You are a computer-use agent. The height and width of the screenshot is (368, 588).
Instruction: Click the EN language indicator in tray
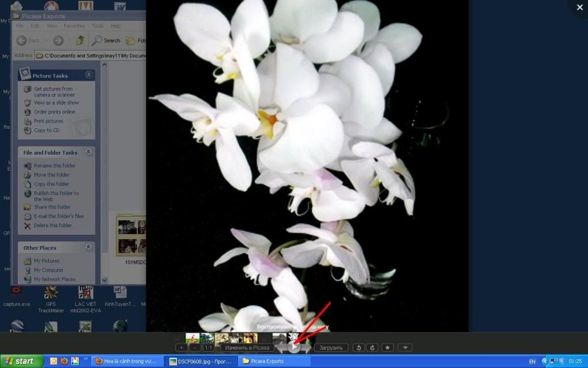coord(532,361)
